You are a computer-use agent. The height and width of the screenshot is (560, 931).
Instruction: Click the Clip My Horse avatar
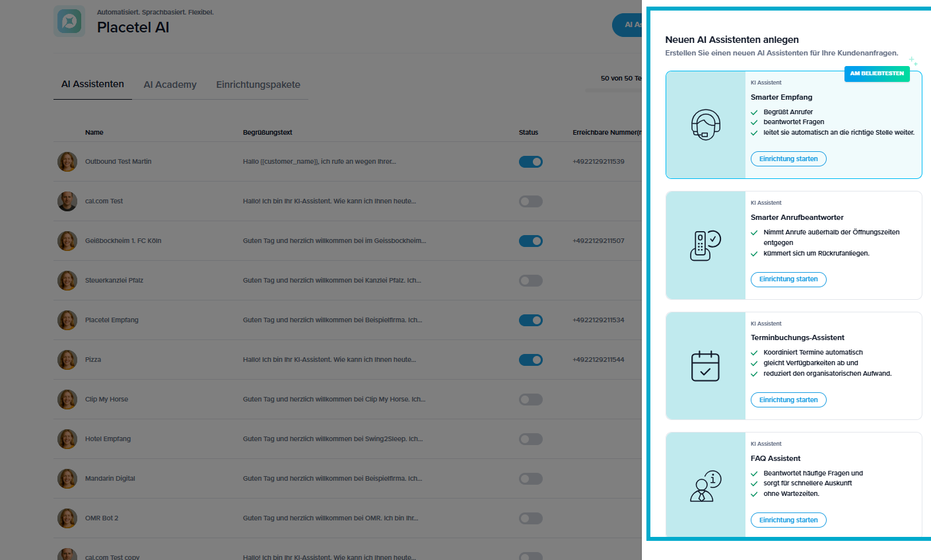pyautogui.click(x=67, y=400)
